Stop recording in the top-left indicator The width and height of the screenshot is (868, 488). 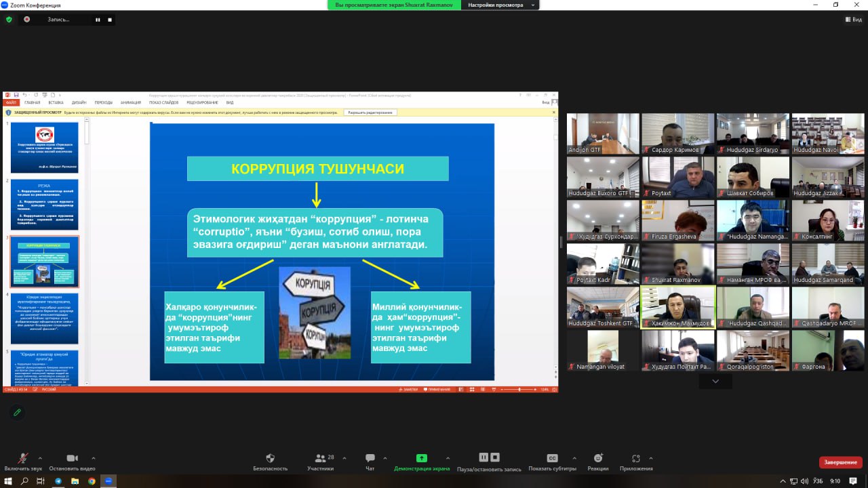[110, 20]
